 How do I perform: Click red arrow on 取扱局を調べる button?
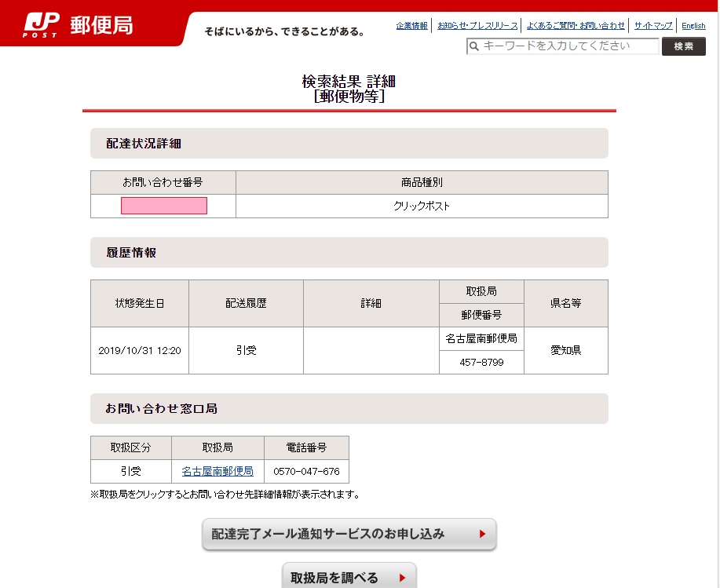[402, 578]
